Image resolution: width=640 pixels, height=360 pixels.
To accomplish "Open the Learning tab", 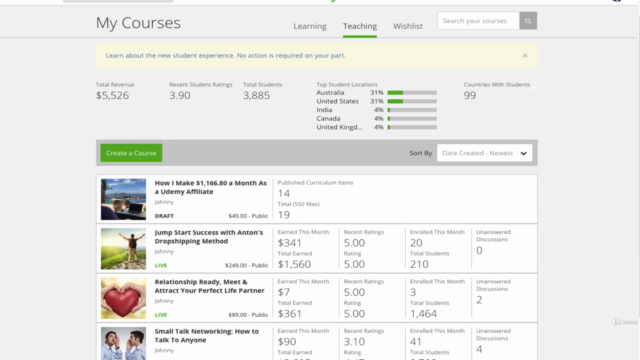I will [310, 26].
